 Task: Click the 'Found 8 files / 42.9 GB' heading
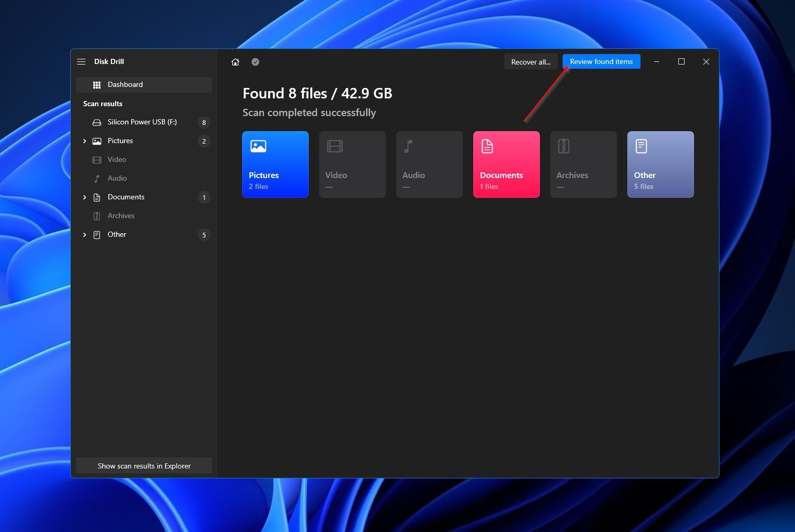pyautogui.click(x=318, y=94)
